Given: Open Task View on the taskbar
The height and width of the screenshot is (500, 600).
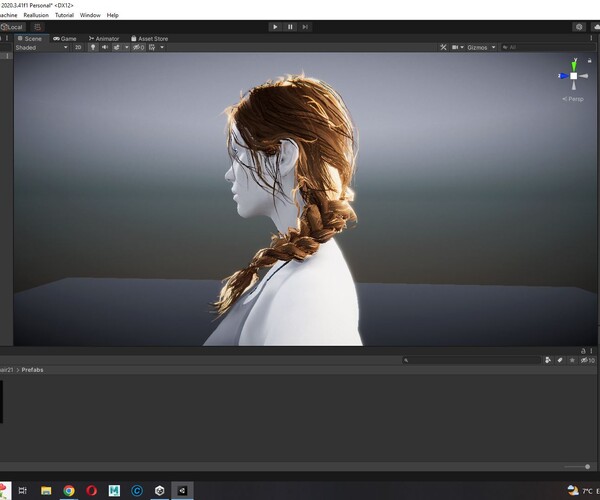Looking at the screenshot, I should click(23, 490).
